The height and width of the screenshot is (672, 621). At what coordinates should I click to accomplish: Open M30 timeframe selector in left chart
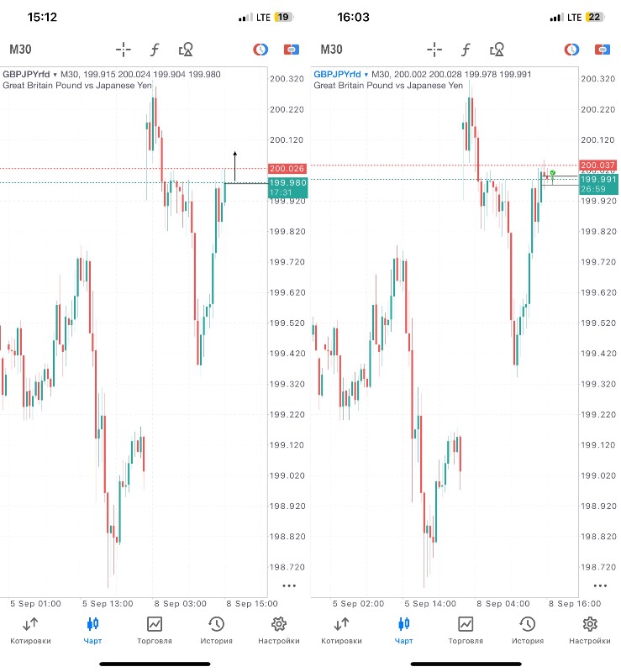pos(20,50)
